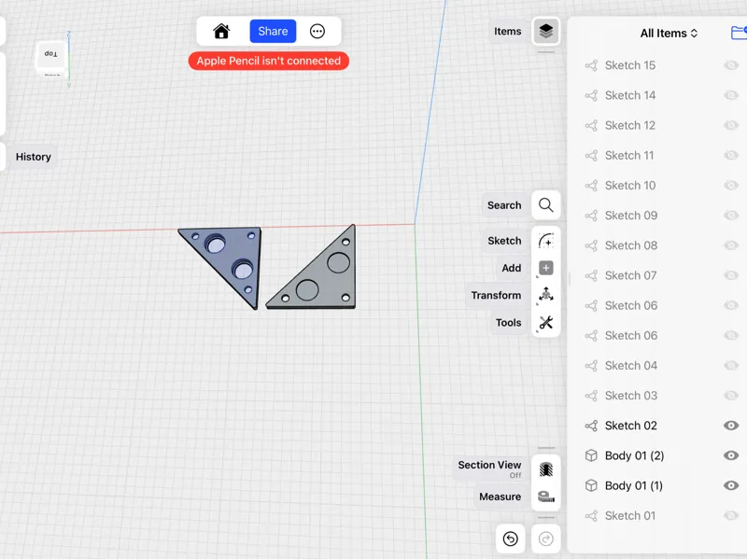
Task: Select the Sketch tool icon
Action: click(546, 241)
